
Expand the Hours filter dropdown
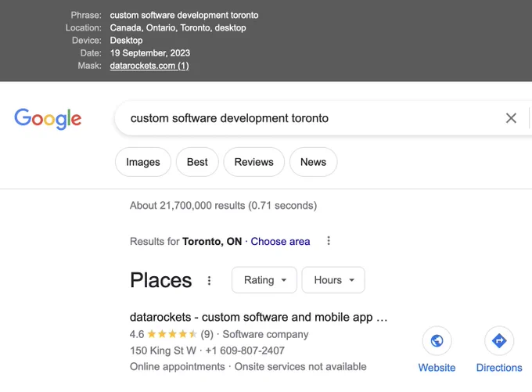(333, 280)
